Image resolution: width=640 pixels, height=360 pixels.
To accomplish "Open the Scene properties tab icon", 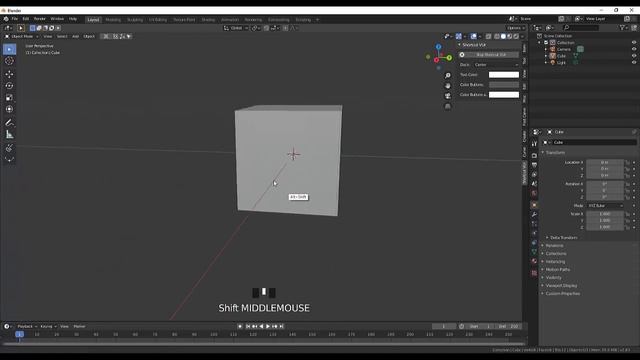I will [534, 184].
